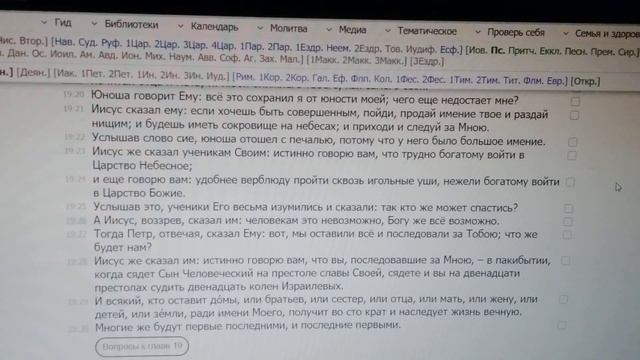This screenshot has width=640, height=360.
Task: Tick checkbox for verse А Иисус, воззрев
Action: [x=568, y=222]
